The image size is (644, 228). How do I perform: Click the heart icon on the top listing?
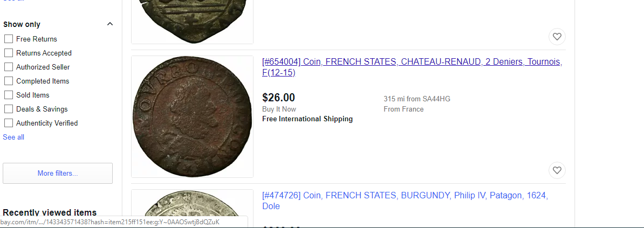557,37
